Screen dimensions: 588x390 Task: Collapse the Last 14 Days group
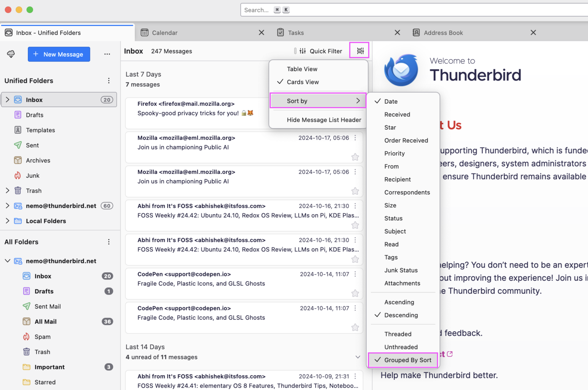coord(358,357)
